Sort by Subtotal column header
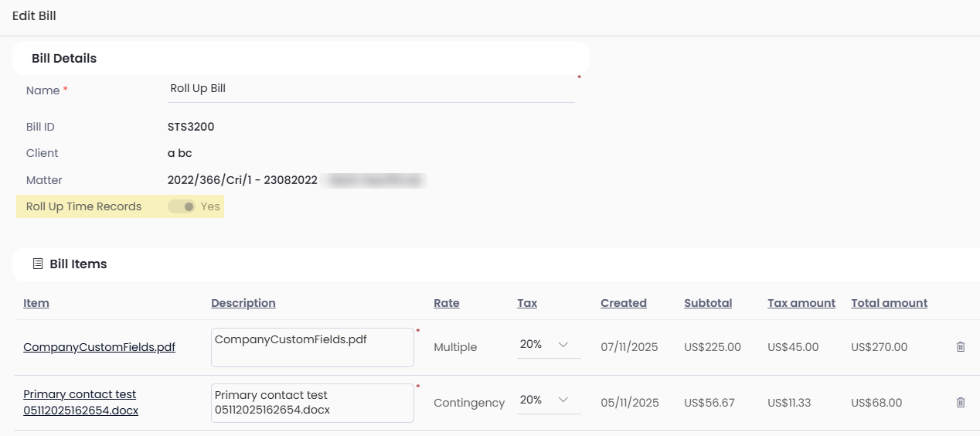This screenshot has width=980, height=436. click(x=708, y=303)
